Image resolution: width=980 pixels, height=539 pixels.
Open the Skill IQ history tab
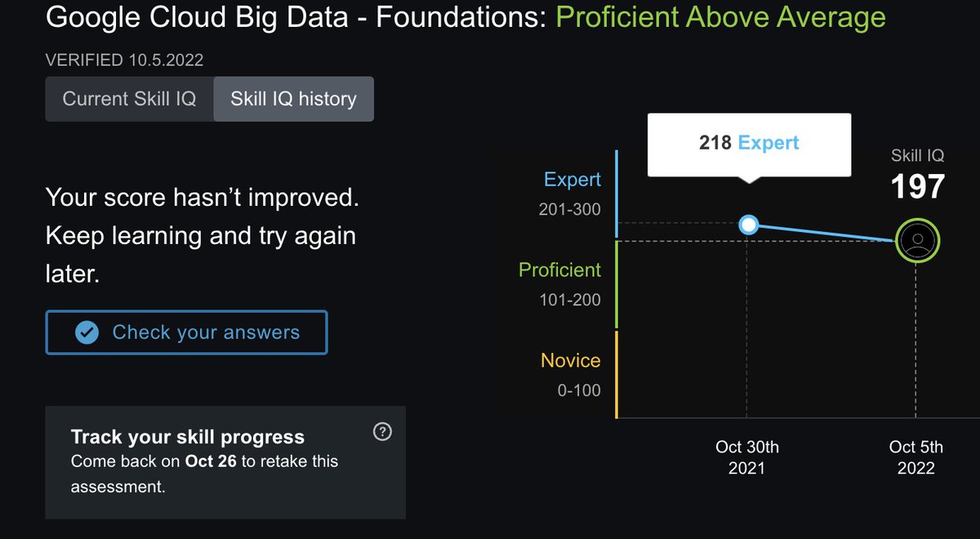coord(293,99)
